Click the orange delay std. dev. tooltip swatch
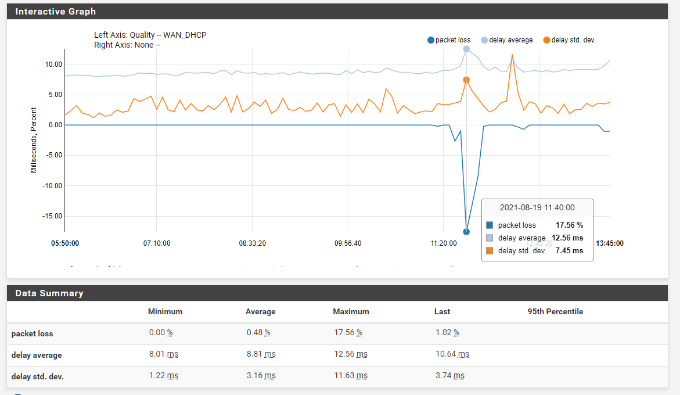The image size is (680, 395). point(490,250)
